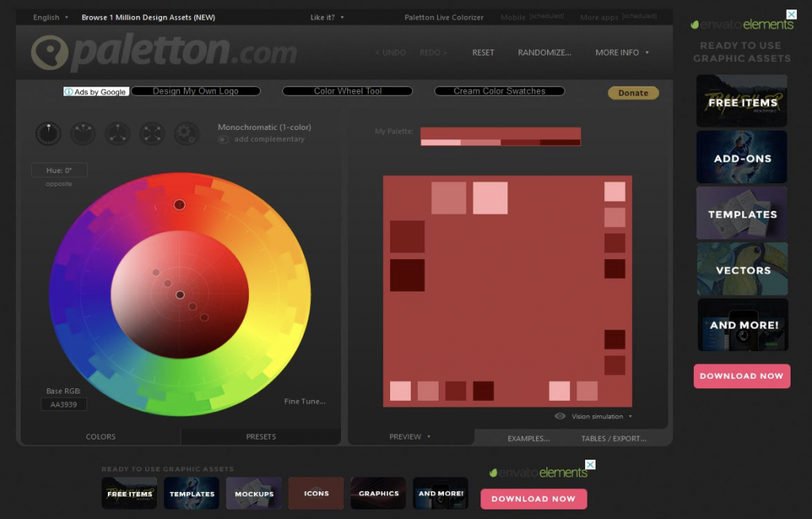The image size is (812, 519).
Task: Click the More apps scheduled link
Action: click(x=619, y=17)
